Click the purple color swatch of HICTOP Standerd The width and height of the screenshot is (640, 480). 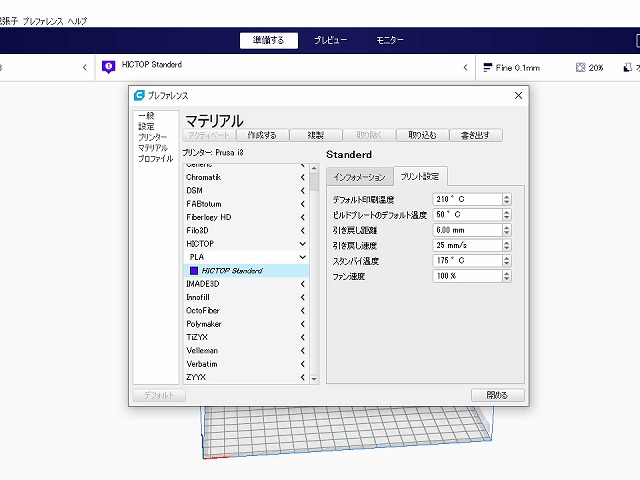tap(194, 271)
